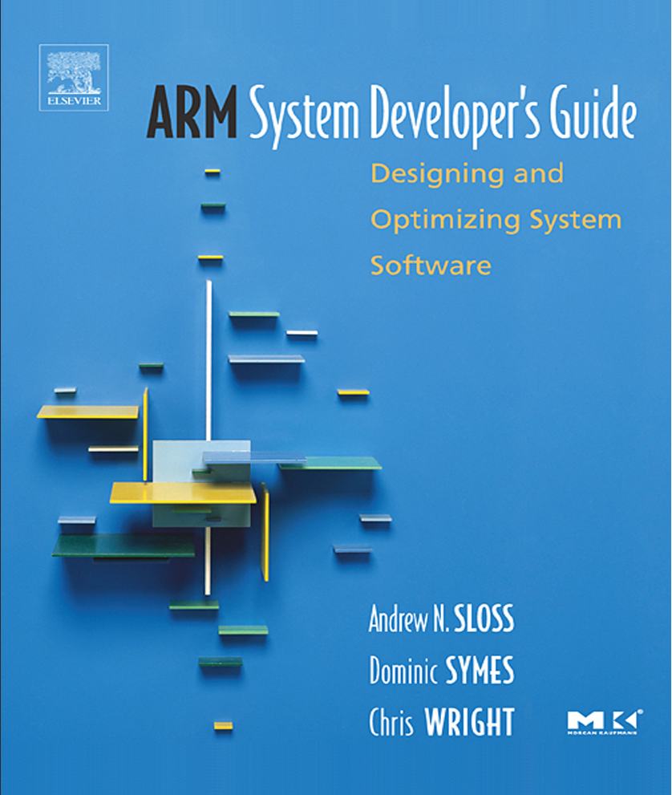Click the topmost small yellow bar in artwork

(212, 172)
